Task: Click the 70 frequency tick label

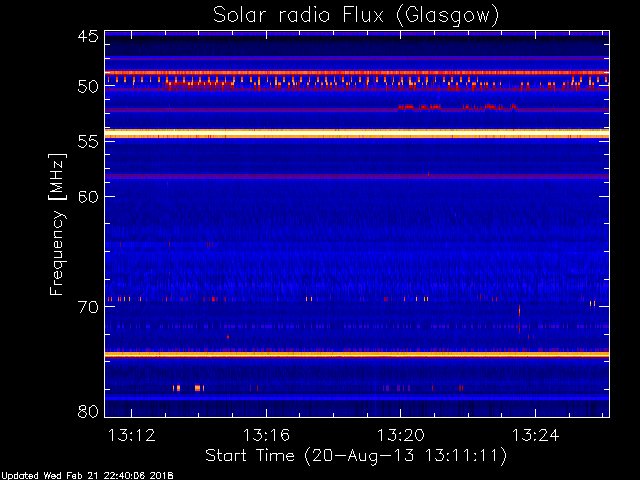Action: click(88, 307)
